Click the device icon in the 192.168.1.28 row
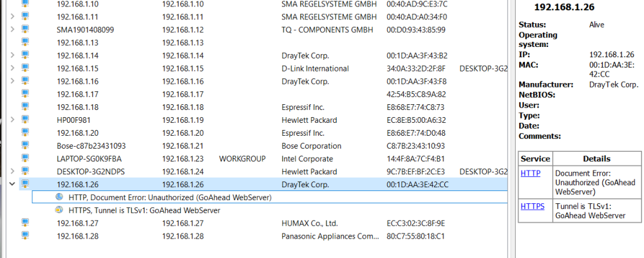 (26, 236)
